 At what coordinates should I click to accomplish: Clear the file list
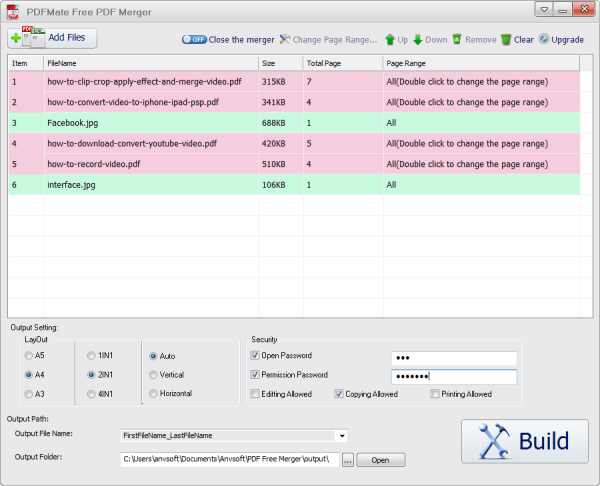[517, 39]
